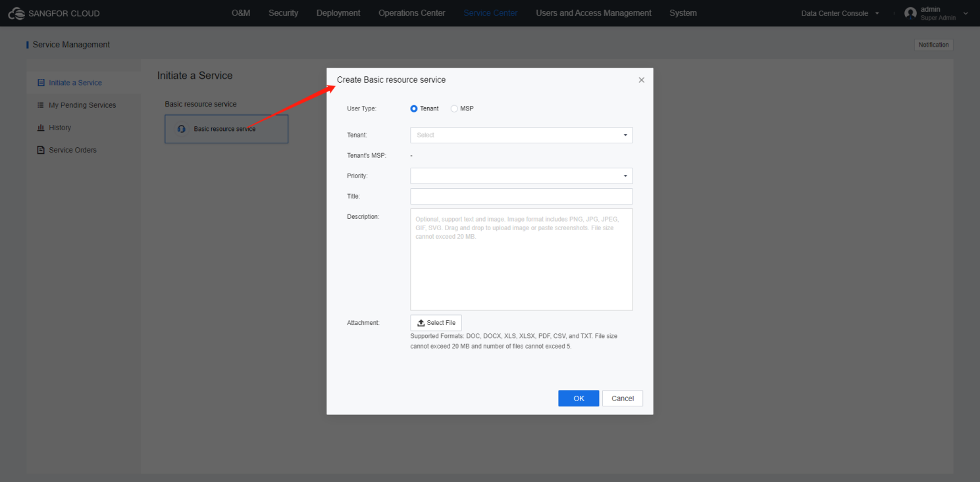Click the Notification button
Viewport: 980px width, 482px height.
pos(934,45)
